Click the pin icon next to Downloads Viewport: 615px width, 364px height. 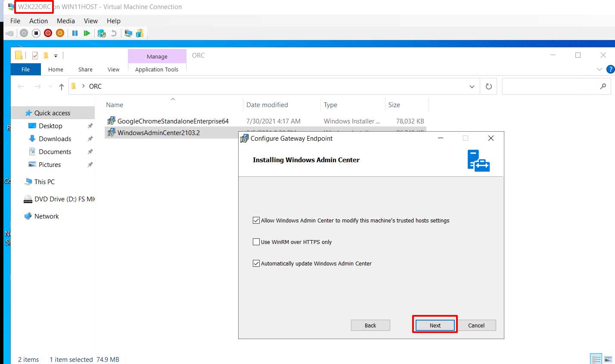tap(90, 139)
